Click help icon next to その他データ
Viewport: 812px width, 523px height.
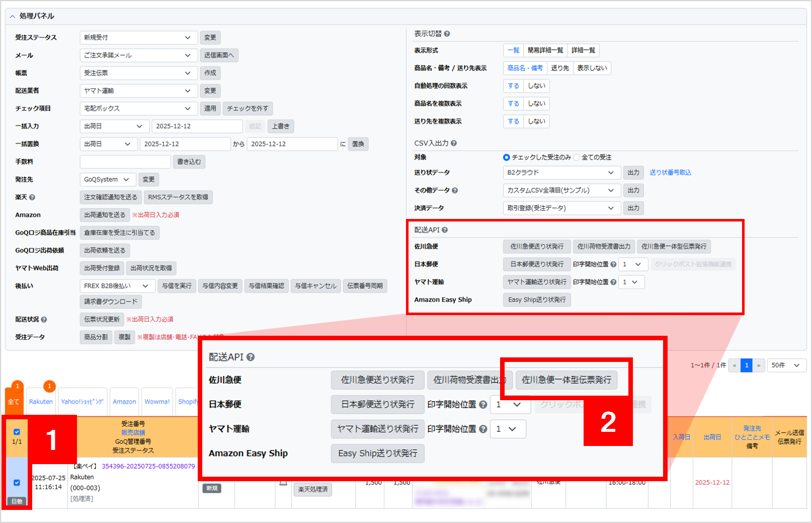point(455,191)
